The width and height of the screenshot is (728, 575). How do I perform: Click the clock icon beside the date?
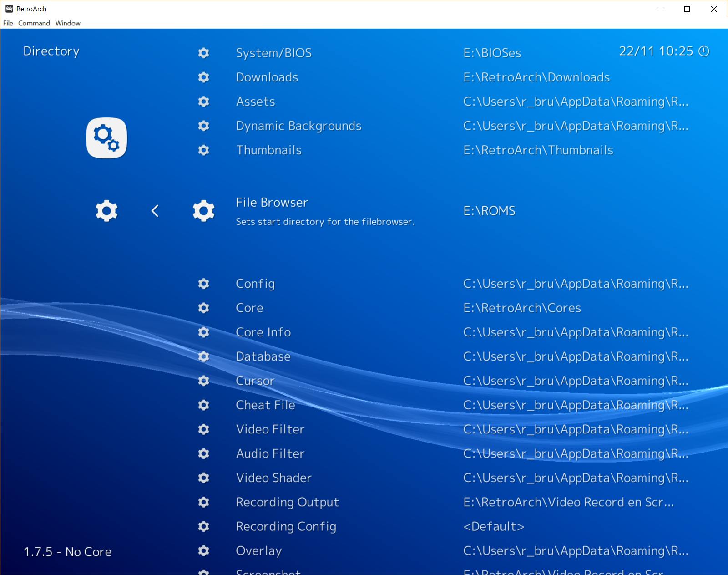(704, 51)
